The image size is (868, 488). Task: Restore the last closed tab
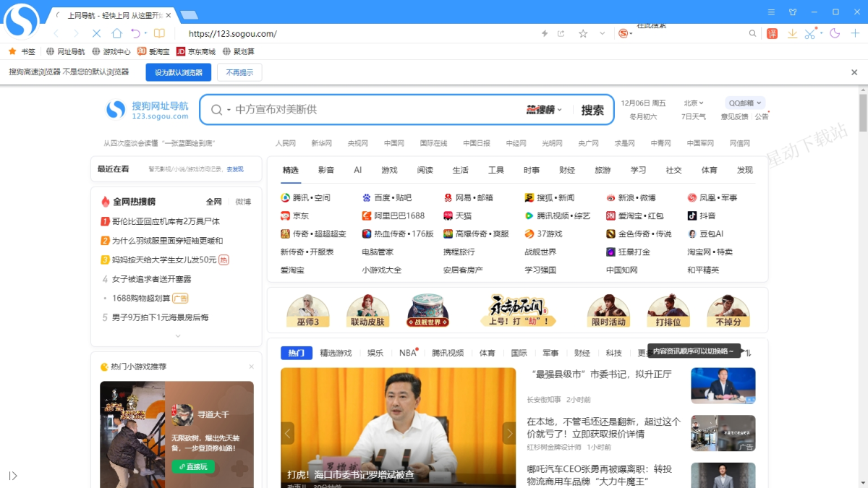(x=135, y=33)
